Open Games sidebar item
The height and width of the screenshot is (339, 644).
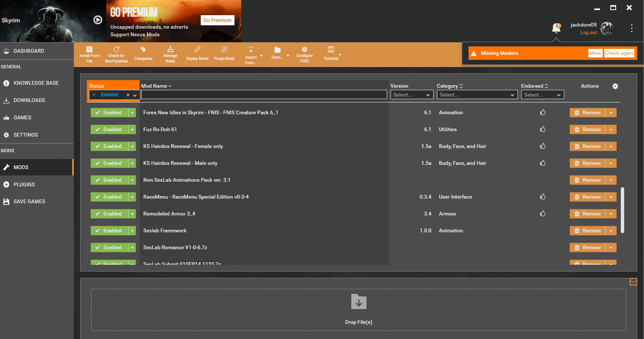coord(37,118)
